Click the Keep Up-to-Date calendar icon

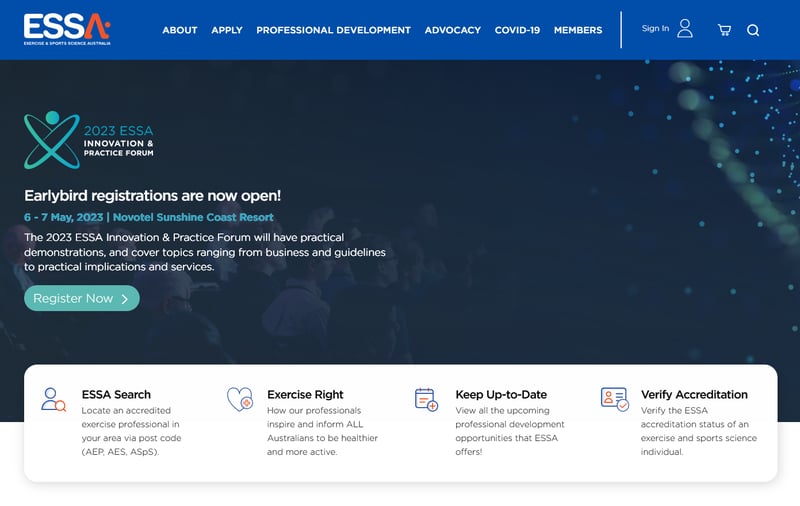pos(426,399)
